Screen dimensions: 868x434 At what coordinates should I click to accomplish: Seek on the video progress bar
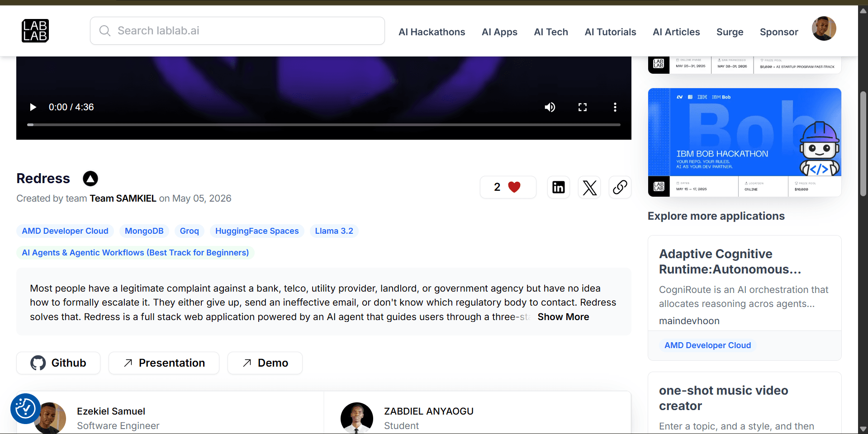[324, 125]
